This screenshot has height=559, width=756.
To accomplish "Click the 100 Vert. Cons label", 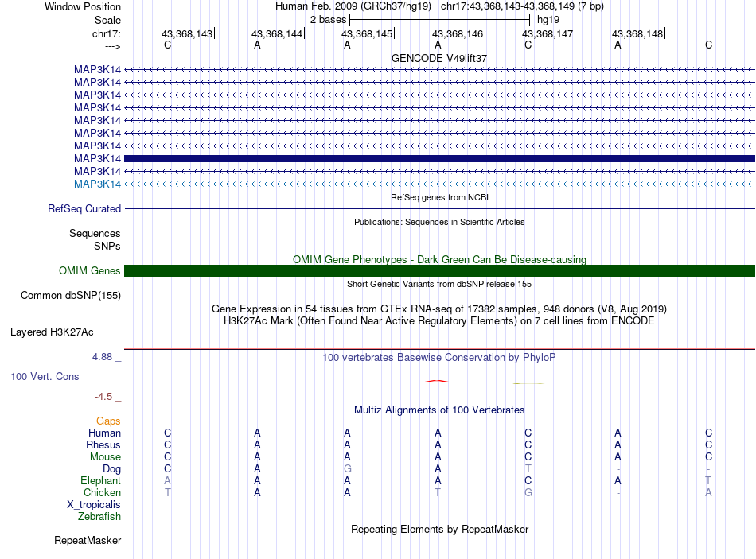I will click(x=45, y=376).
